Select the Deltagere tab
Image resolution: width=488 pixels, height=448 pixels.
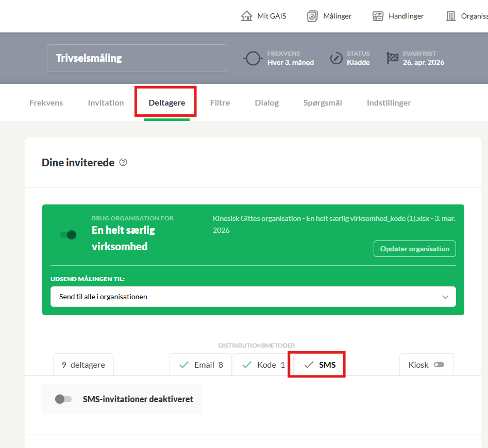pyautogui.click(x=167, y=103)
